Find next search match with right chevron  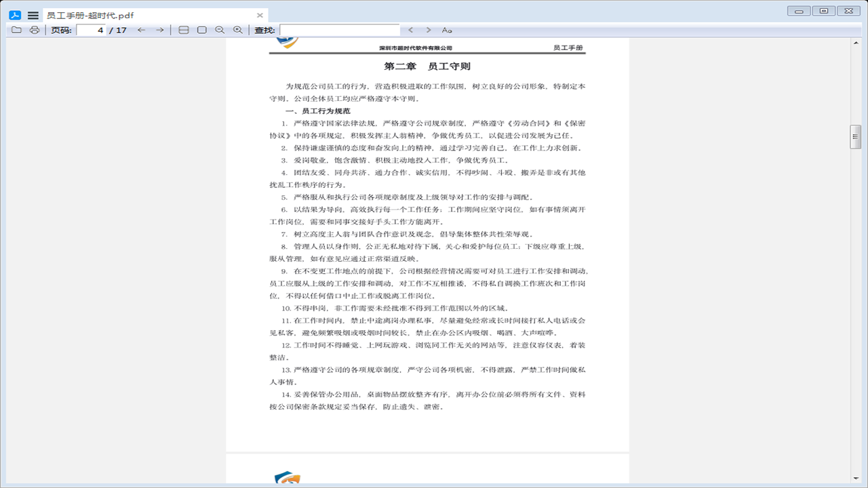pos(427,30)
